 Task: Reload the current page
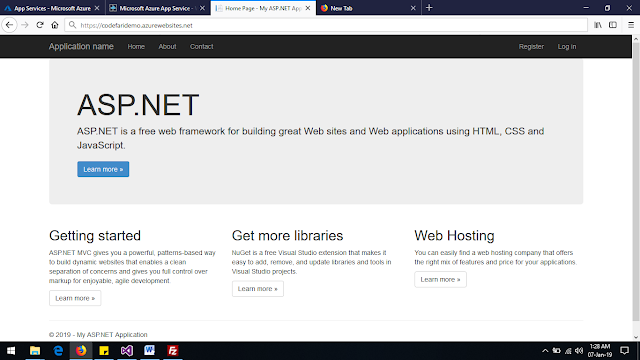click(40, 25)
